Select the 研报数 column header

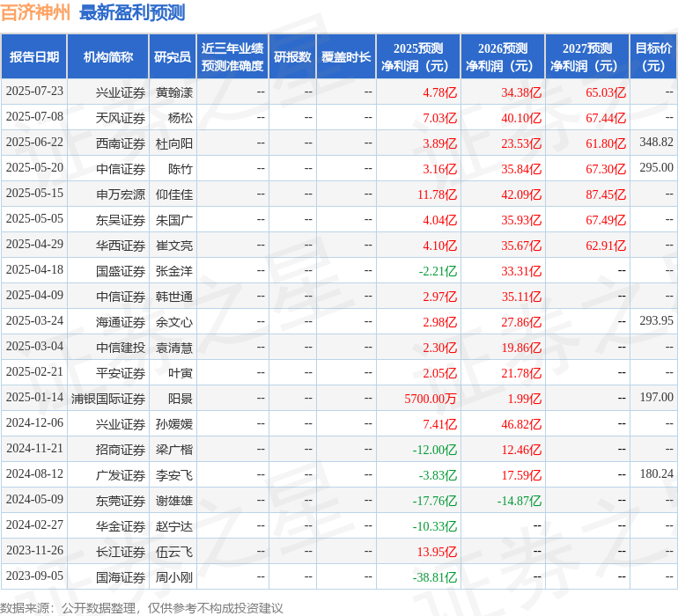tap(292, 56)
